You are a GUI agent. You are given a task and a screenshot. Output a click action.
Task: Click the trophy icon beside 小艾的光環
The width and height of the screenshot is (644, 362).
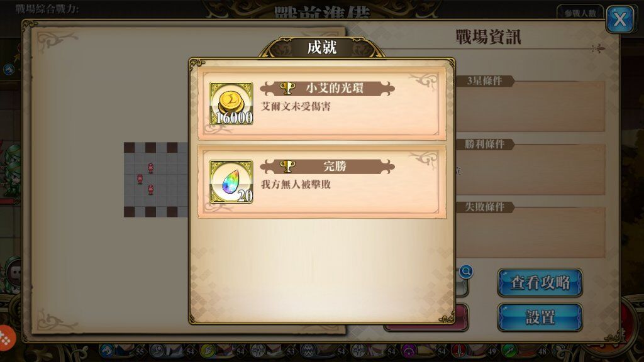287,87
